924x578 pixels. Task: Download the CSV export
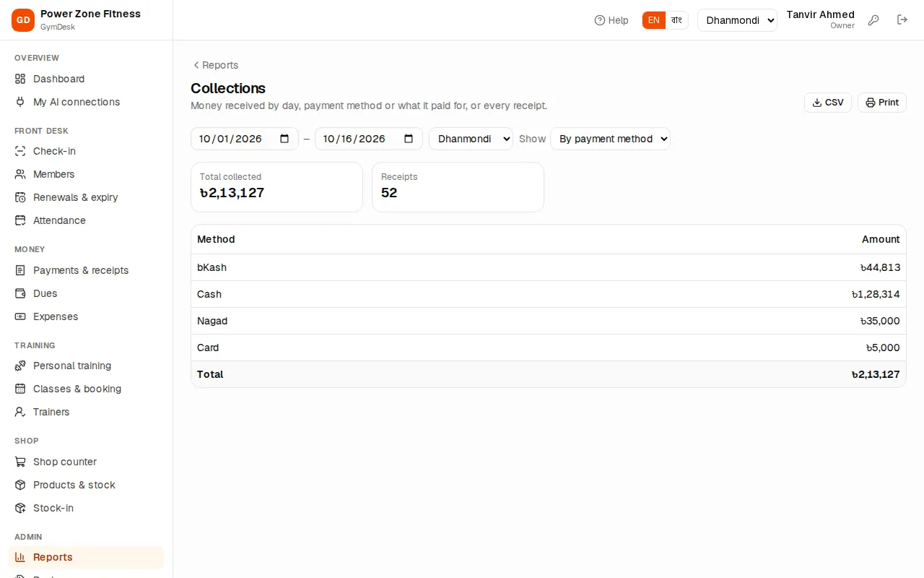(828, 103)
